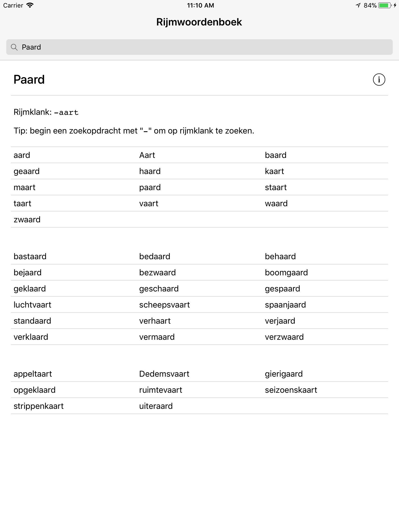Choose the word 'strippenkaart'

[38, 406]
